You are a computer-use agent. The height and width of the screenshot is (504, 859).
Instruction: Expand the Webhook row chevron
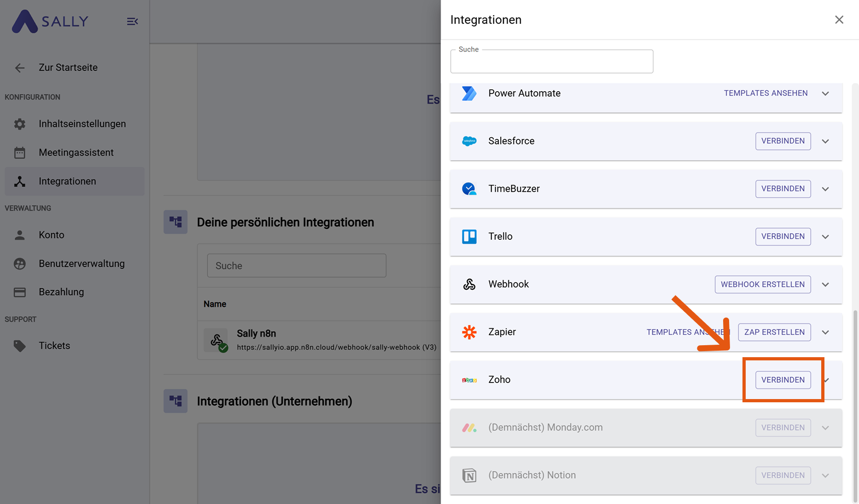[825, 284]
